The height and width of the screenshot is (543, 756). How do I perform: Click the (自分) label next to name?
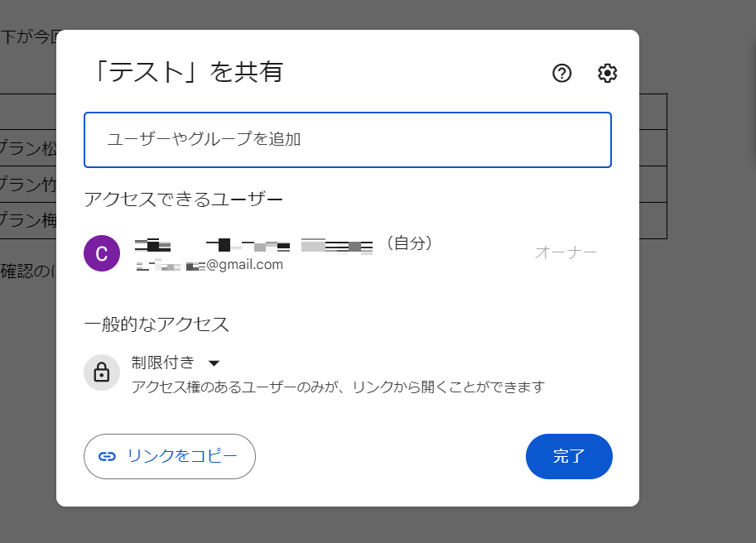click(409, 243)
